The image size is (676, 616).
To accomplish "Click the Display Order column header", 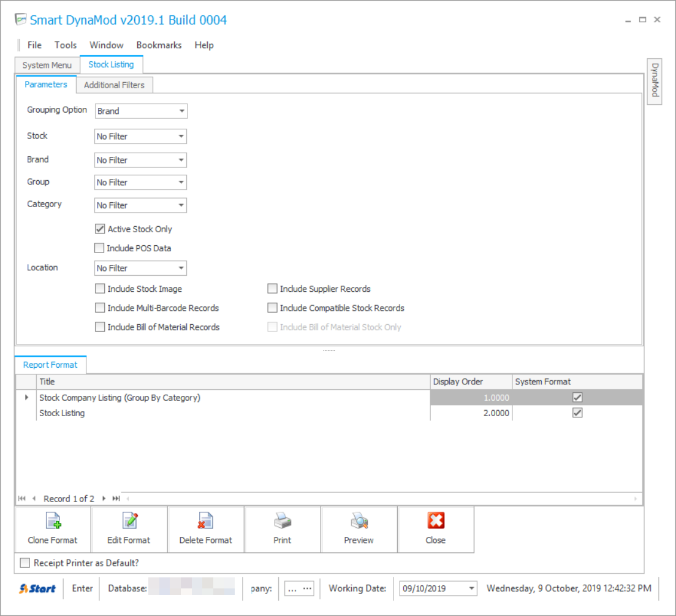I will (471, 382).
